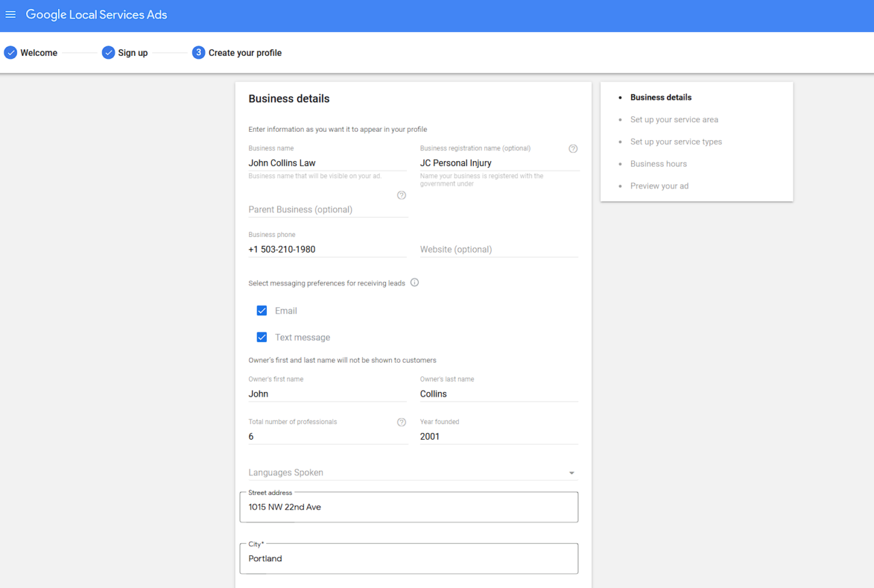Click the Email checkbox label text
Image resolution: width=874 pixels, height=588 pixels.
point(286,311)
